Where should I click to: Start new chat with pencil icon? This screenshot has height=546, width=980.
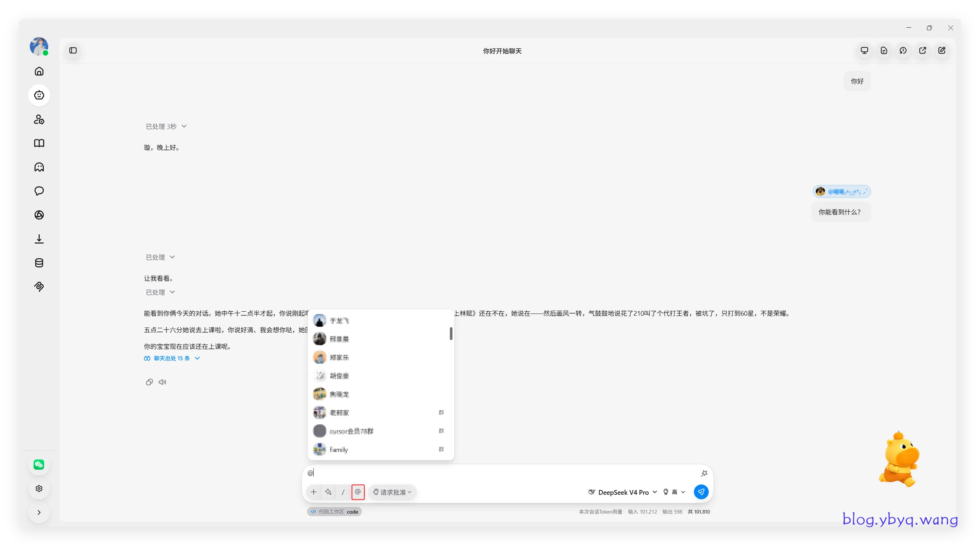tap(942, 50)
